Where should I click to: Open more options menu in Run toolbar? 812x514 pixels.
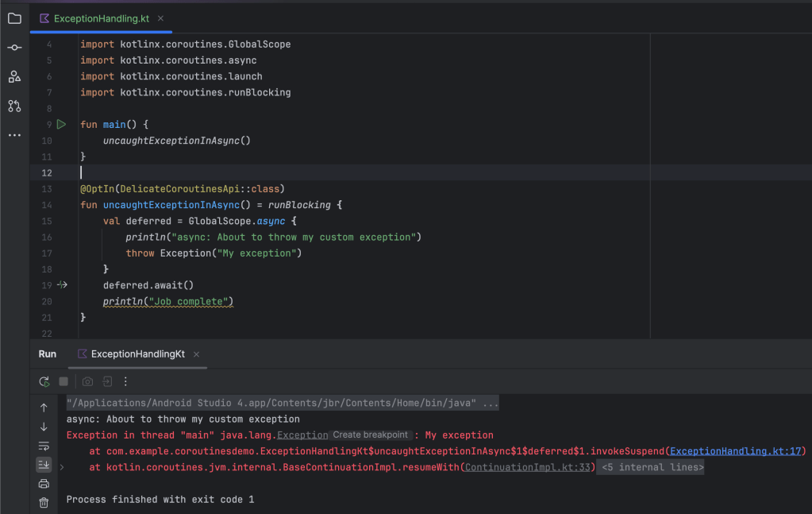[x=125, y=381]
